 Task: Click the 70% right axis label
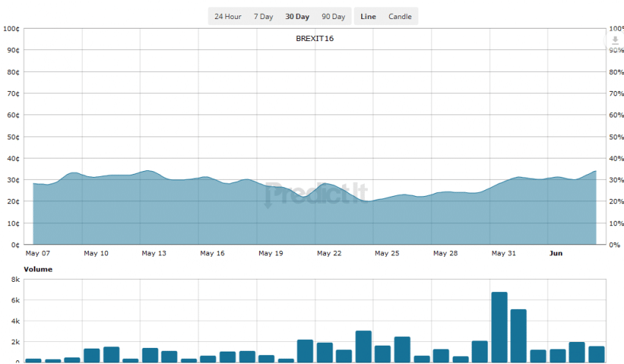point(616,93)
